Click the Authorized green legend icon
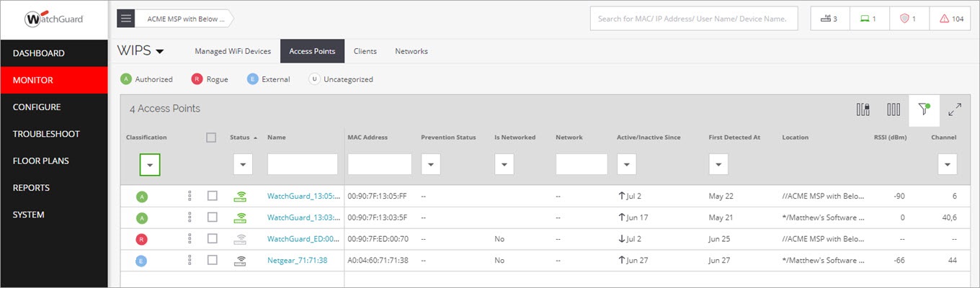980x288 pixels. point(127,79)
